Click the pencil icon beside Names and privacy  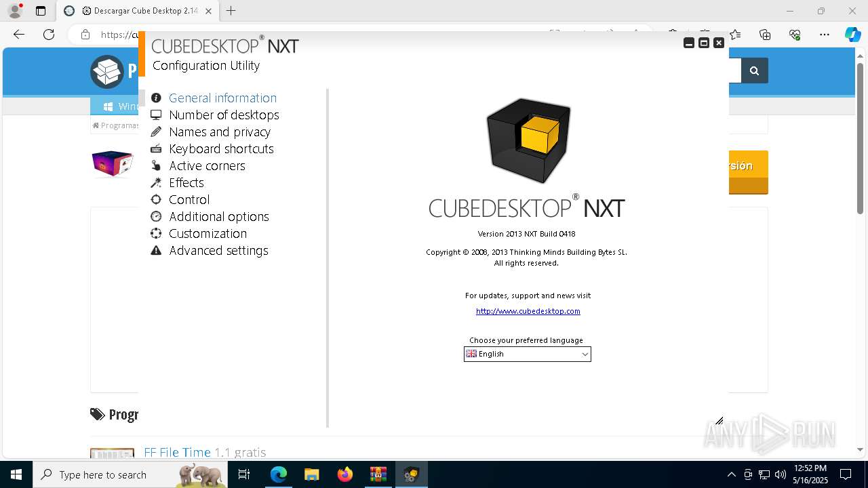pos(156,131)
